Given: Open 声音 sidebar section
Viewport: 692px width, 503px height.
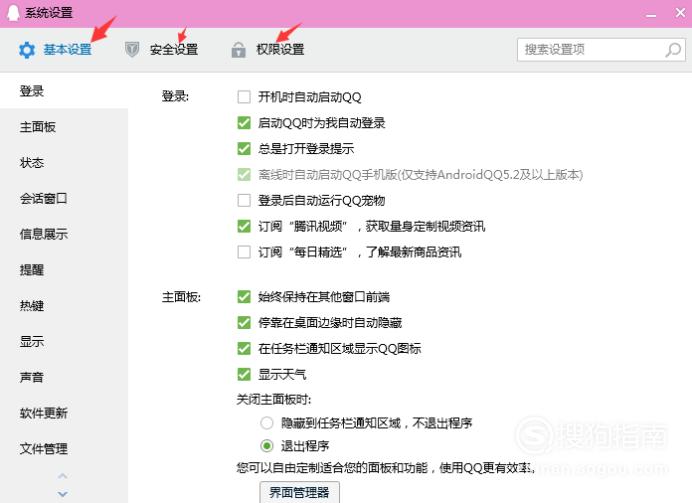Looking at the screenshot, I should pos(64,377).
